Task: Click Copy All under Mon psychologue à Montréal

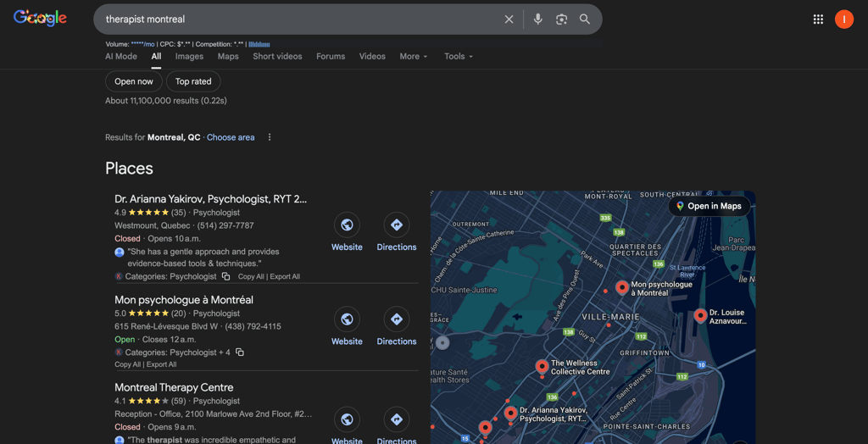Action: click(127, 365)
